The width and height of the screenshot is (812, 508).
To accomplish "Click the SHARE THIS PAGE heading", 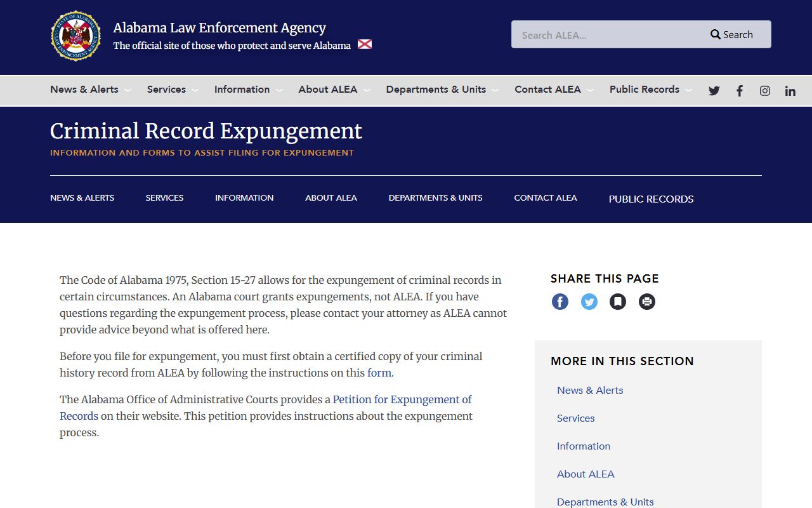I will [605, 279].
